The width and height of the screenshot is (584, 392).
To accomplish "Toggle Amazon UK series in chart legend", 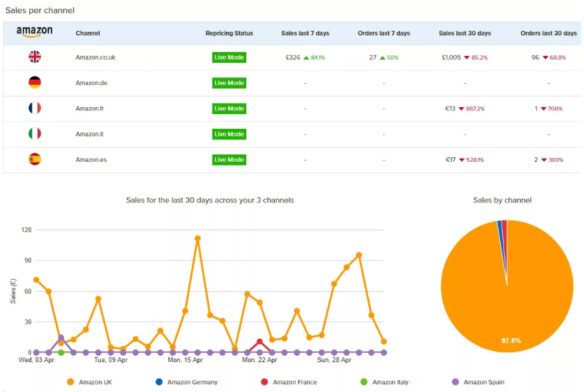I will (x=90, y=382).
